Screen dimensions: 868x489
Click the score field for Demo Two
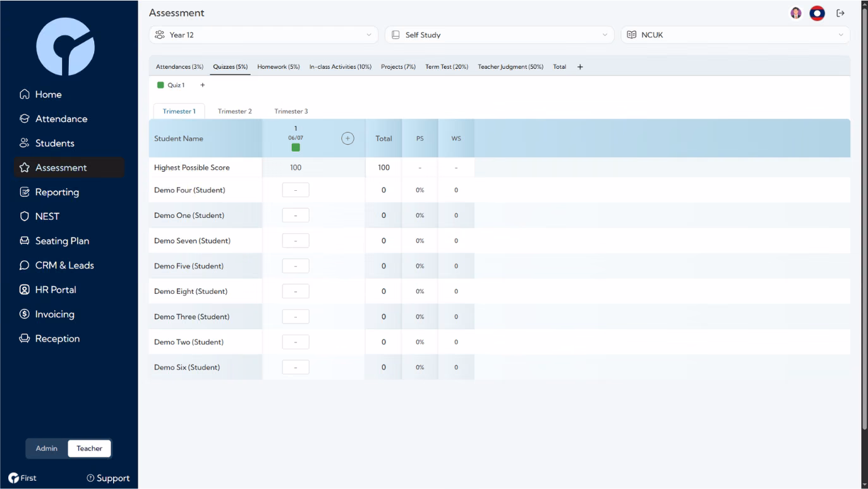pyautogui.click(x=296, y=342)
